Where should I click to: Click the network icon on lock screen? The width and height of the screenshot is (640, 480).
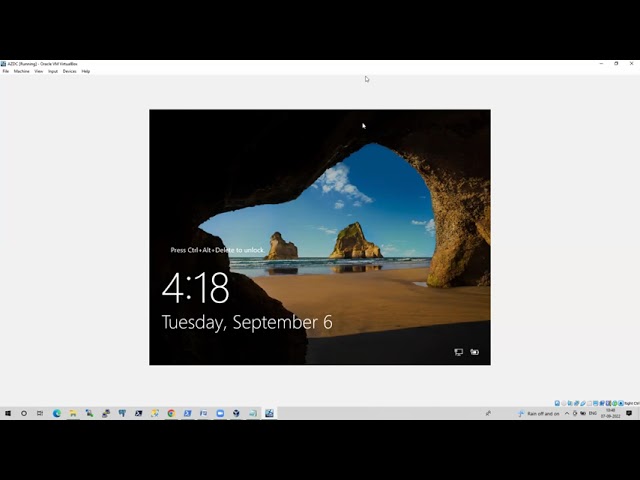[x=459, y=352]
